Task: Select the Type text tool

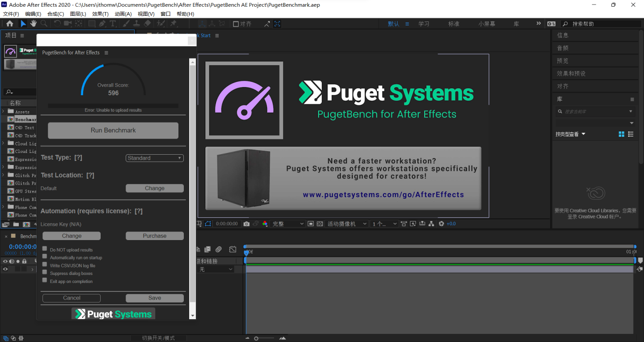Action: [x=113, y=24]
